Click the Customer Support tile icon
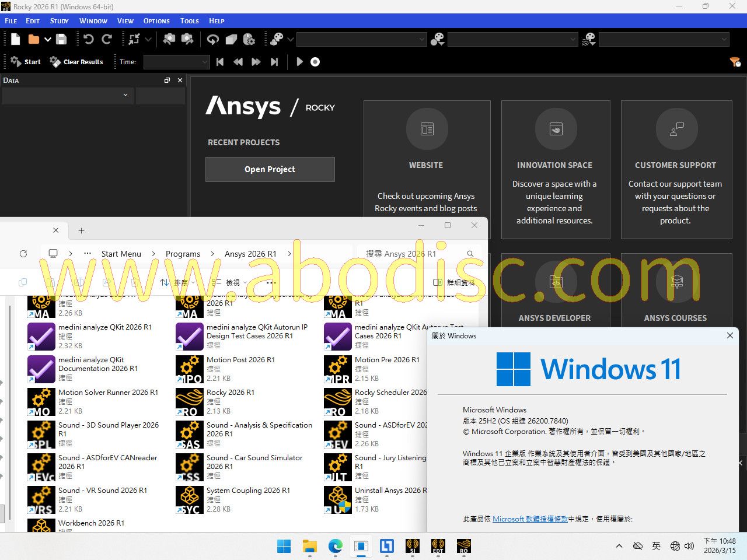The image size is (747, 560). 676,129
